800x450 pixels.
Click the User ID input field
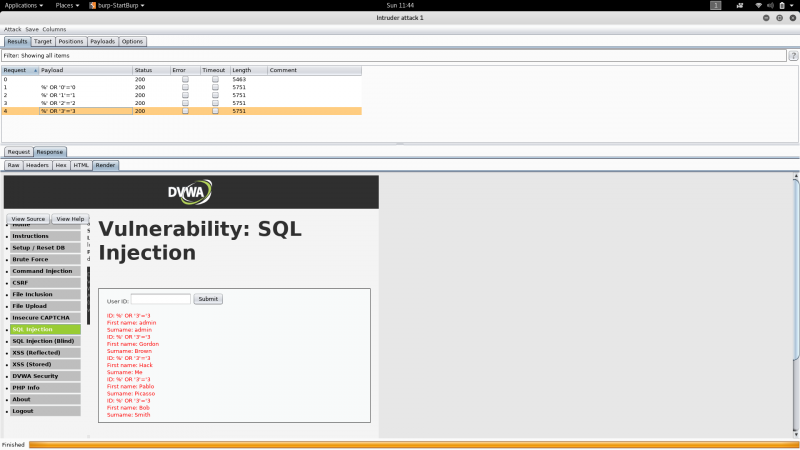(161, 299)
